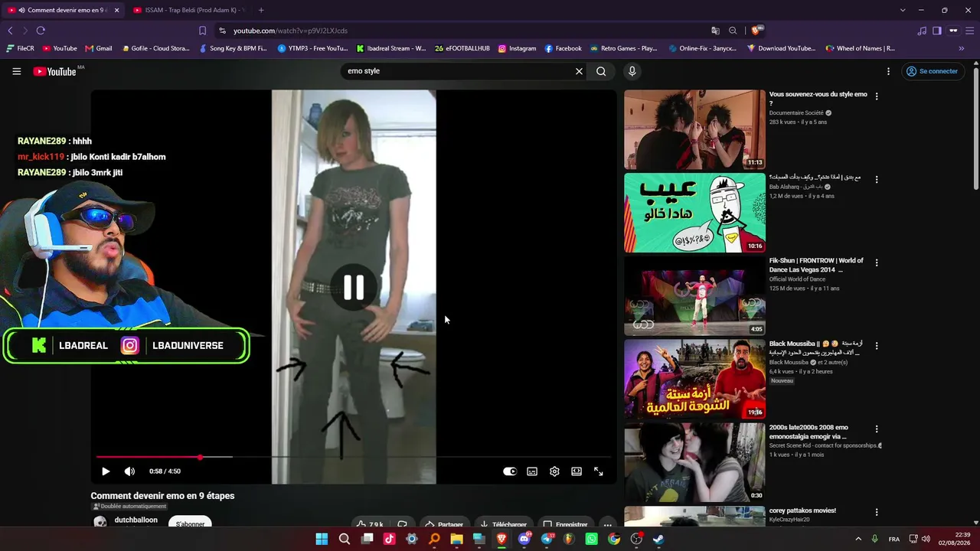
Task: Clear the 'emo style' search text
Action: [579, 71]
